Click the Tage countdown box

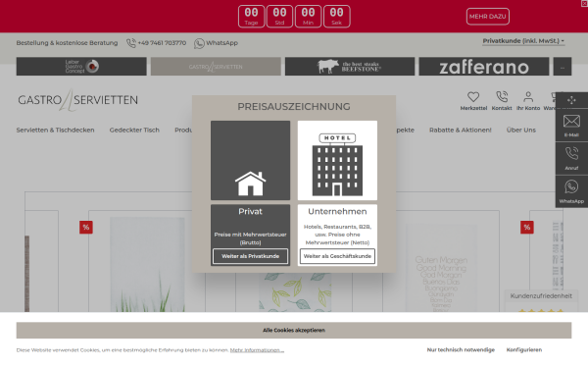pos(251,16)
